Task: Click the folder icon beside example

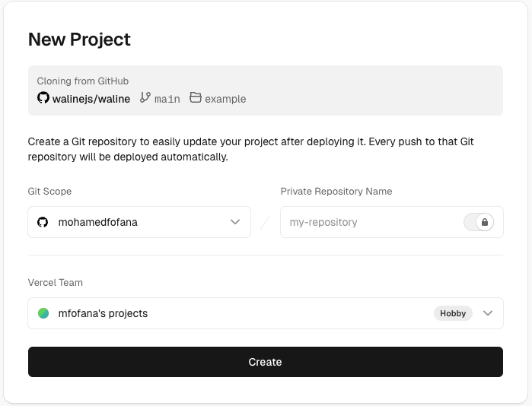Action: coord(196,98)
